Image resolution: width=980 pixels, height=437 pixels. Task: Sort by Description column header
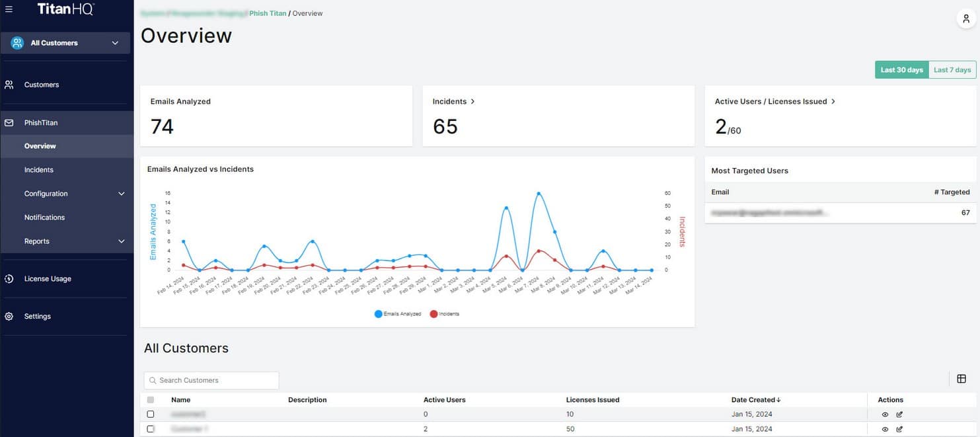point(307,400)
